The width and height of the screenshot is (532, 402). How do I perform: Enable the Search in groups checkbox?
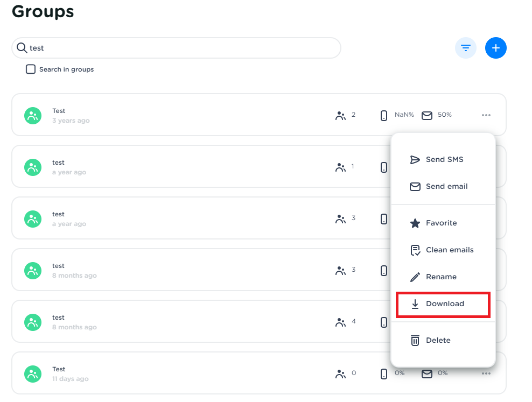click(31, 69)
